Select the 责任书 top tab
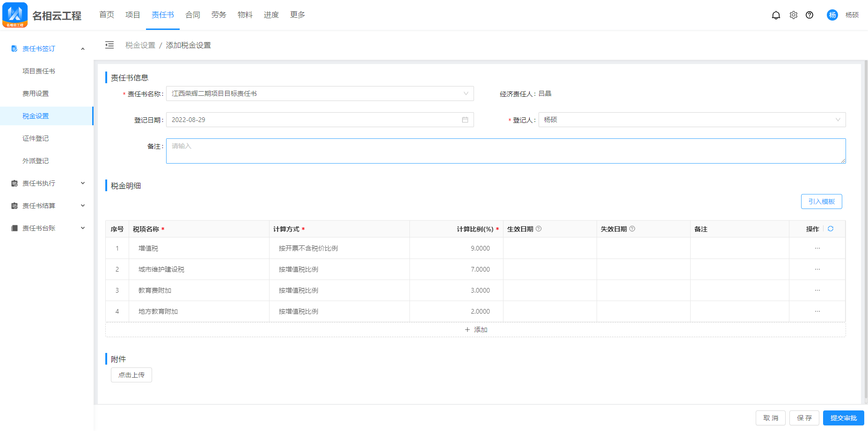868x431 pixels. pyautogui.click(x=163, y=15)
